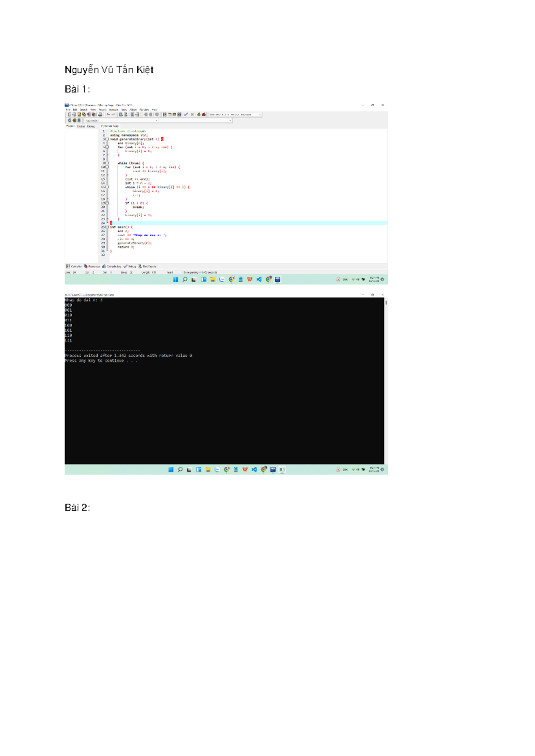Switch to the Debug tab in left panel
535x756 pixels.
(91, 126)
